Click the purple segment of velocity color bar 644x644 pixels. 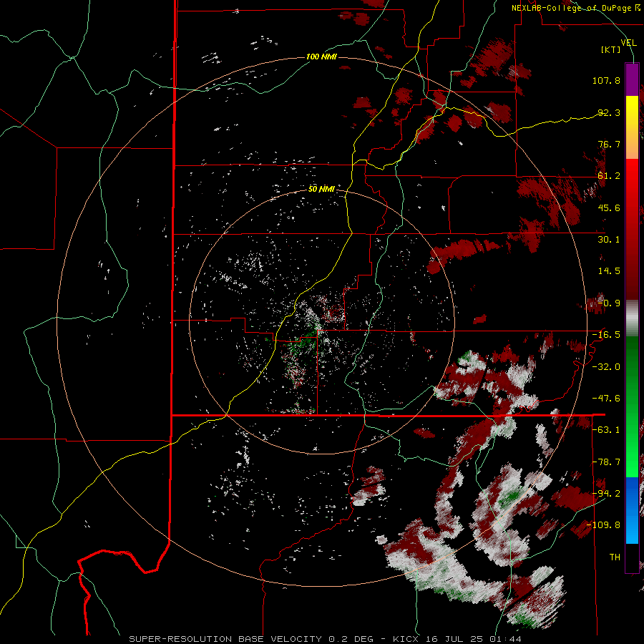tap(632, 79)
